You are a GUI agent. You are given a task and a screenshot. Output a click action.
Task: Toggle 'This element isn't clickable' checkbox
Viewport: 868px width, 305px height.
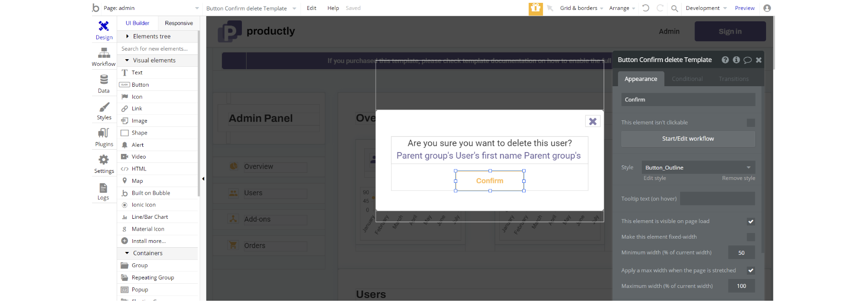coord(751,123)
